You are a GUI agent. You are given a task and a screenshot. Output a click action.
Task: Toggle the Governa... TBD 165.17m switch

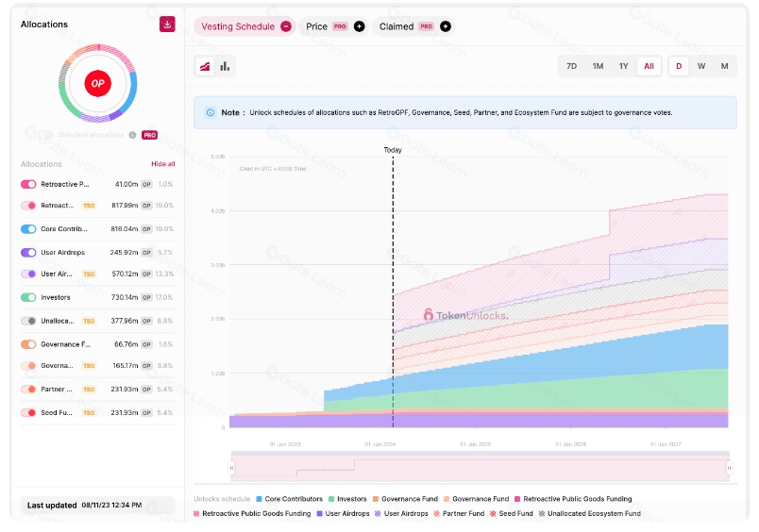28,366
